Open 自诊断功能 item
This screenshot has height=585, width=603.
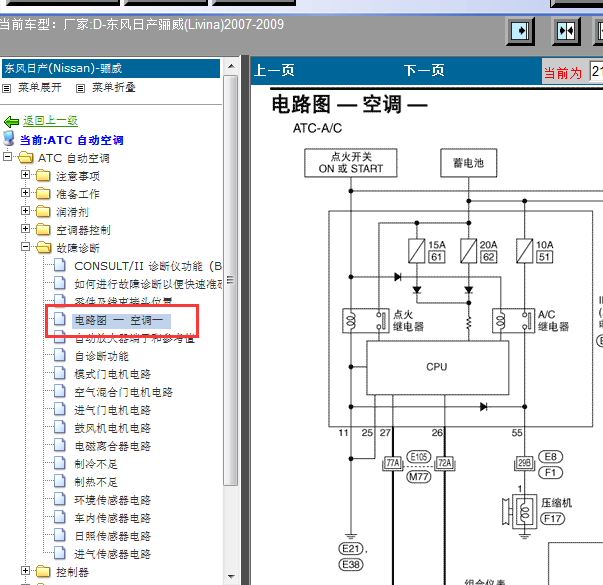(x=102, y=356)
